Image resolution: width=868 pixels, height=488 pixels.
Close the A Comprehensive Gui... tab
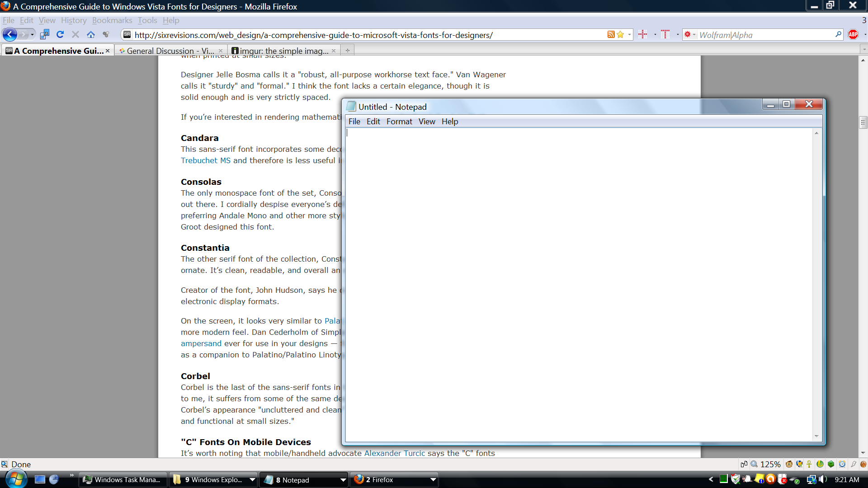pos(108,51)
